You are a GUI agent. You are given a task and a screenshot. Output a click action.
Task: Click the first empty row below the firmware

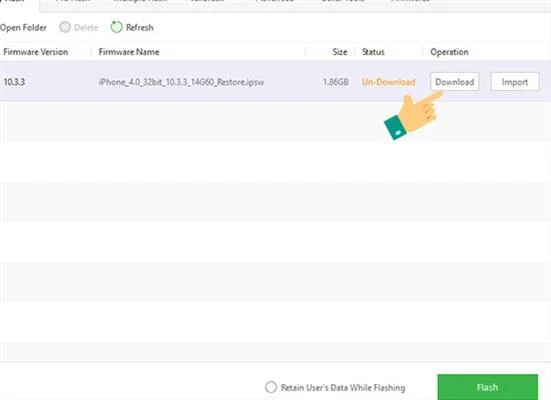coord(276,122)
